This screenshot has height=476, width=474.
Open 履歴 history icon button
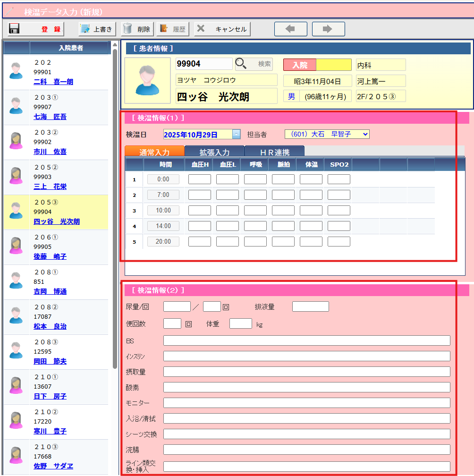click(x=164, y=29)
